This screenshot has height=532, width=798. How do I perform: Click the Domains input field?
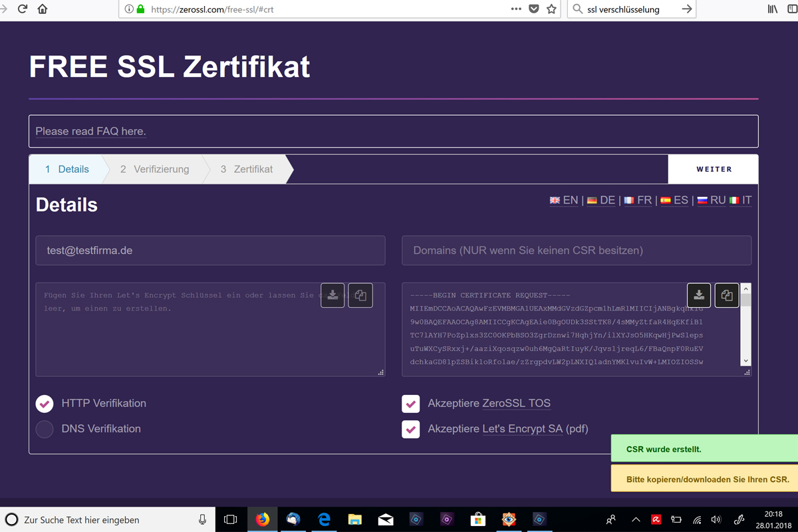point(576,251)
